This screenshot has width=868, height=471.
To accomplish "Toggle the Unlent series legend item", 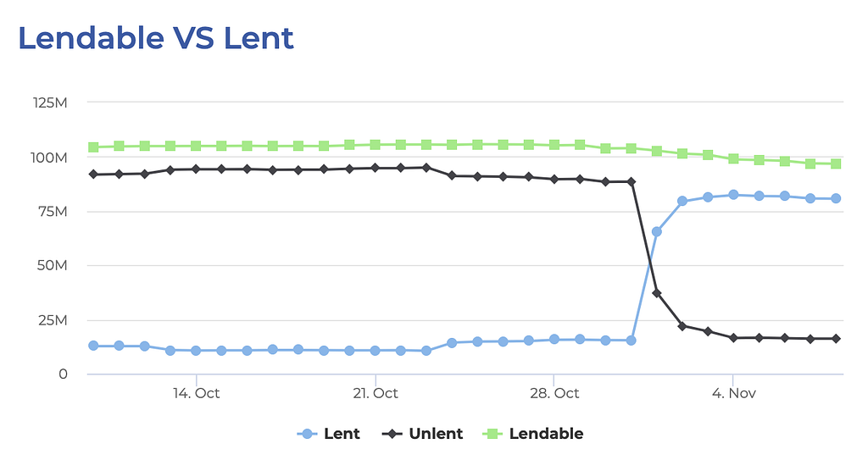I will click(x=422, y=434).
